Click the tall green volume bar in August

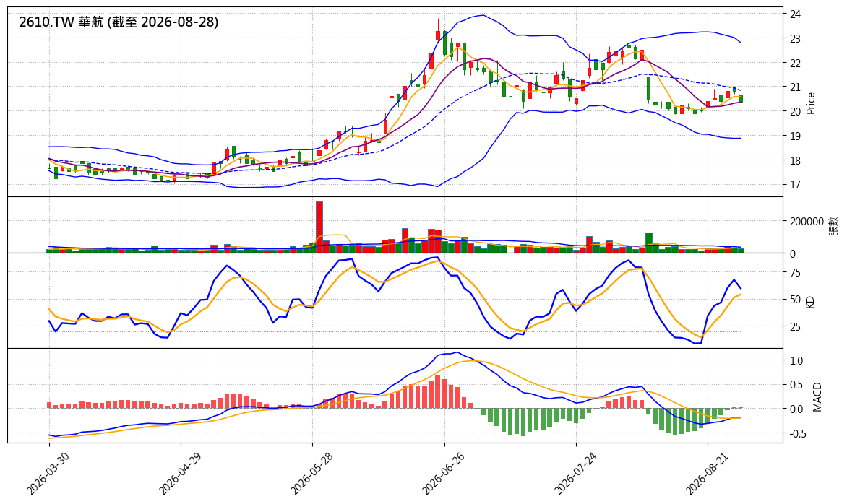[649, 243]
